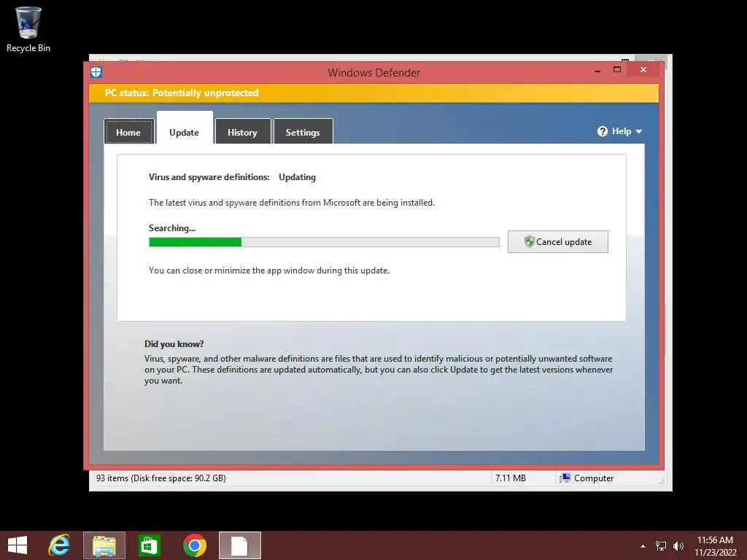Open File Explorer from the taskbar
The image size is (747, 560).
104,545
